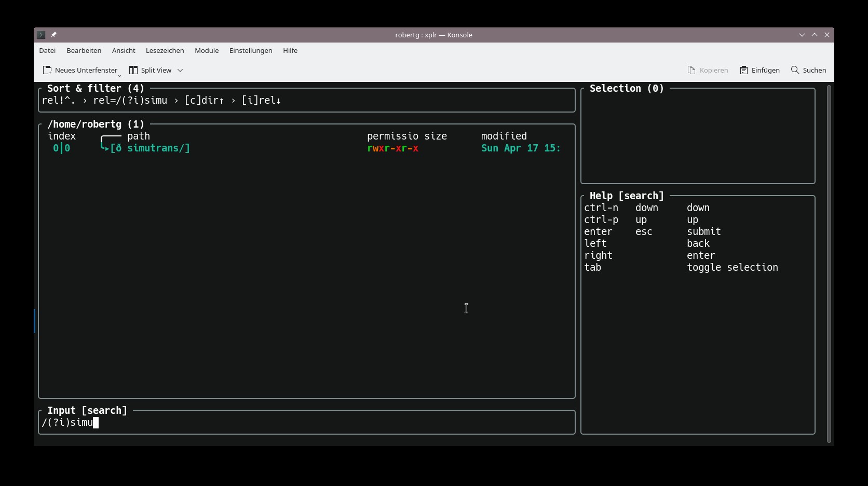This screenshot has height=486, width=868.
Task: Open the Einstellungen menu
Action: click(x=251, y=50)
